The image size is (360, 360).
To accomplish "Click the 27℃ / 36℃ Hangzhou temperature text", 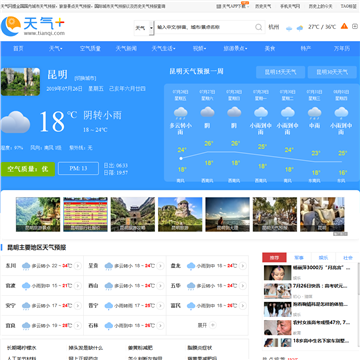I will tap(322, 27).
